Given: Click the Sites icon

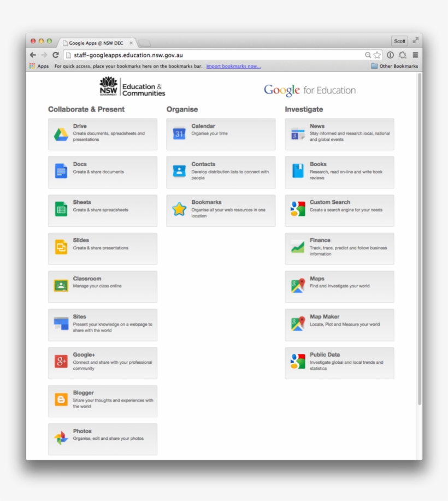Looking at the screenshot, I should click(x=61, y=323).
